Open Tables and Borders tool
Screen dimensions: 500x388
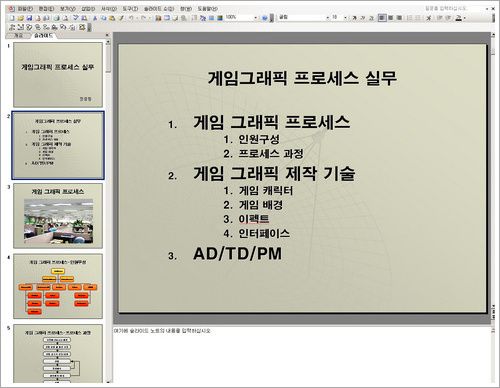(x=175, y=18)
